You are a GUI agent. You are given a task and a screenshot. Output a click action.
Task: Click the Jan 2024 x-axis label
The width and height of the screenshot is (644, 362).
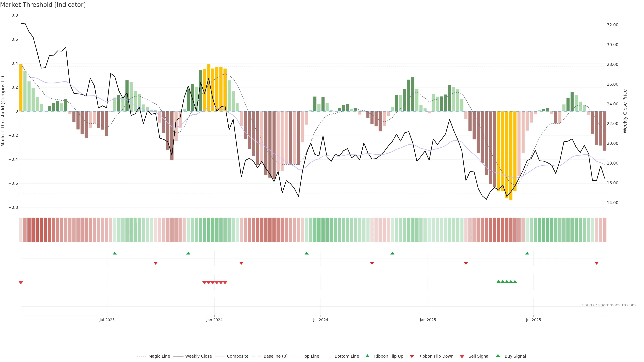pos(214,320)
